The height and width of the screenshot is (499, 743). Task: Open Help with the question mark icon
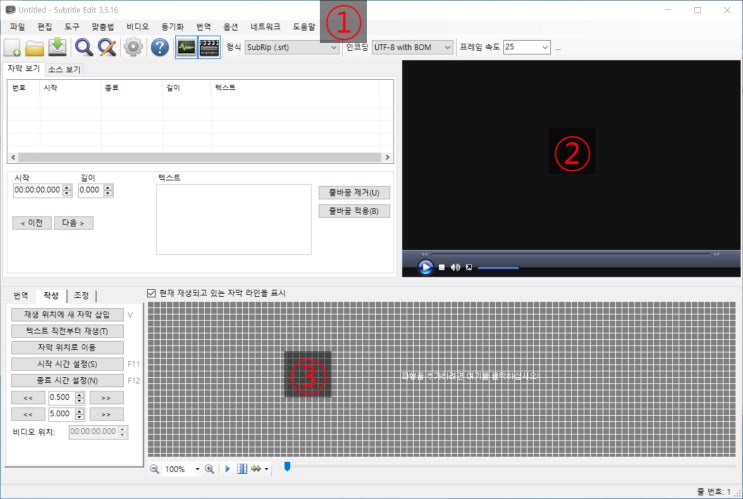click(159, 47)
